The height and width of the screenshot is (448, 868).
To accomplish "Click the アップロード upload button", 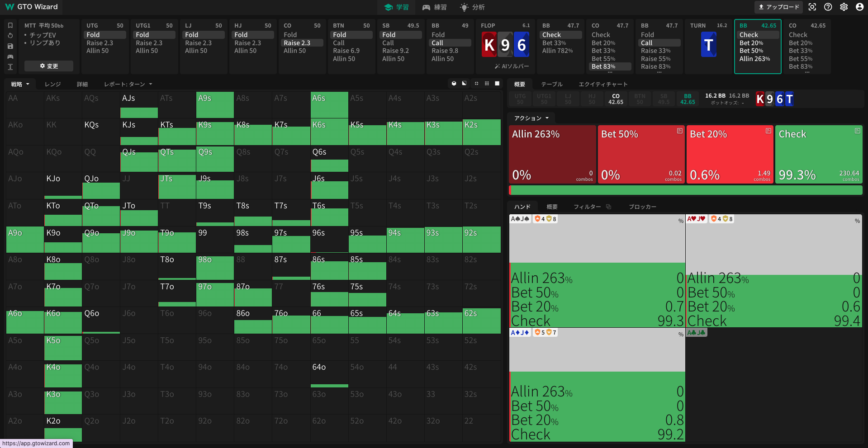I will click(778, 7).
